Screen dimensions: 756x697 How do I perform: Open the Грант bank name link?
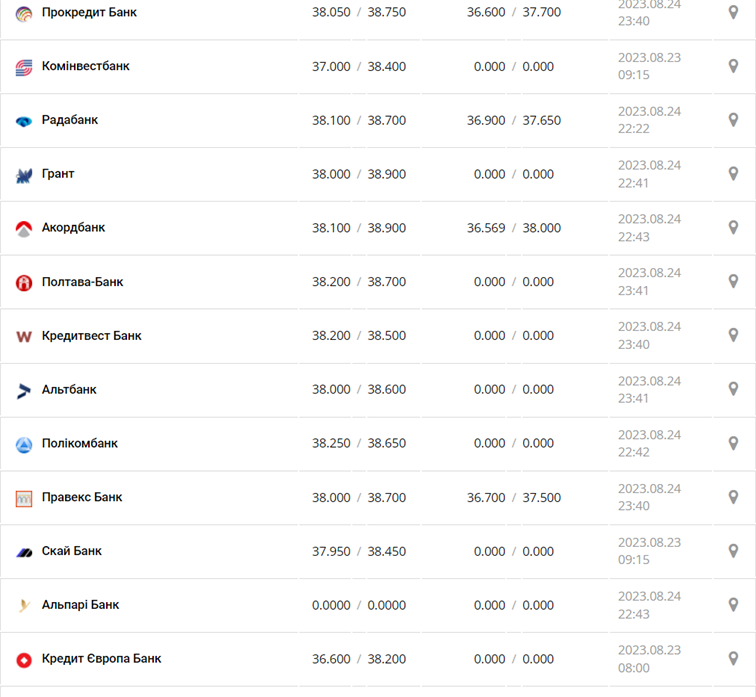58,174
